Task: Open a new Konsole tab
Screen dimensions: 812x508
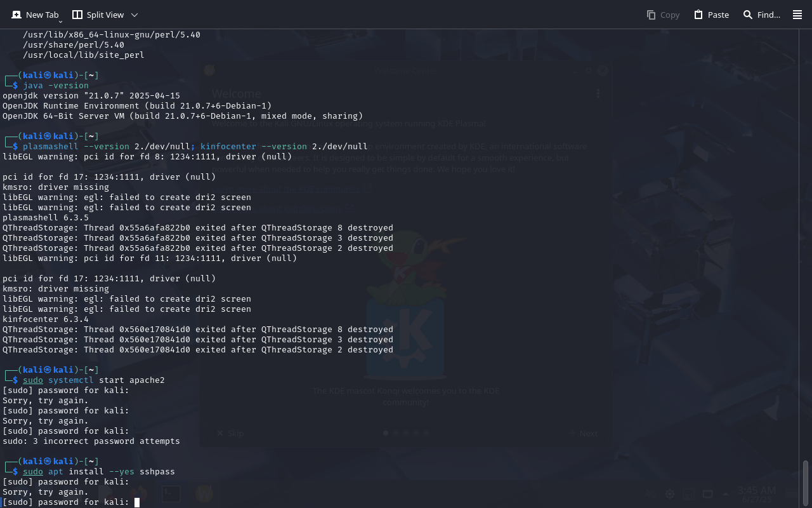Action: [x=35, y=15]
